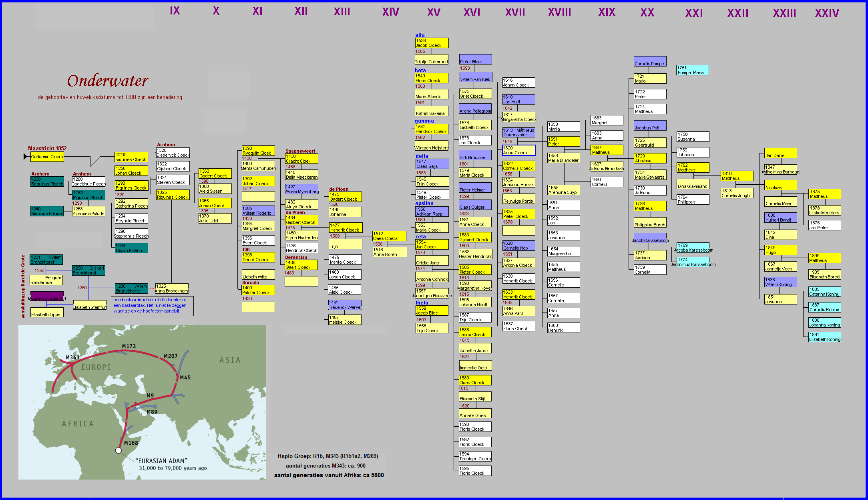
Task: Click 1613 Mattheus Onderwater box
Action: click(519, 133)
